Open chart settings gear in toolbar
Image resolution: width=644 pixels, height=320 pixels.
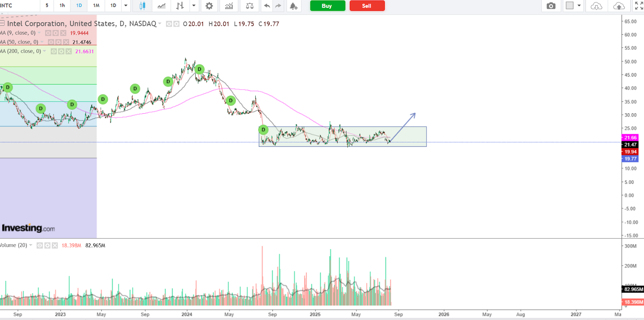pyautogui.click(x=209, y=6)
